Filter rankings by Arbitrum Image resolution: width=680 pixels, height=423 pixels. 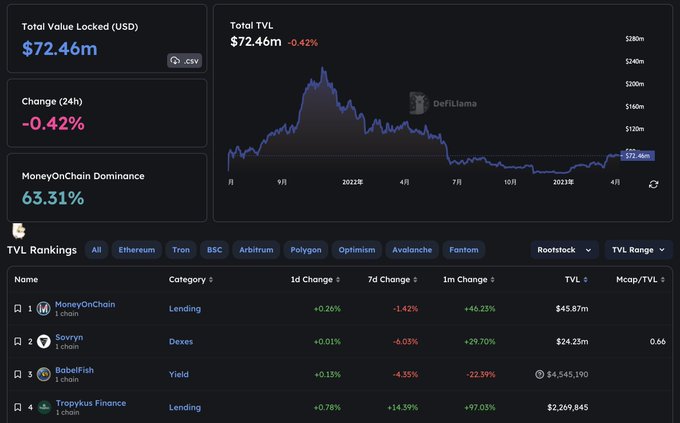click(x=256, y=250)
